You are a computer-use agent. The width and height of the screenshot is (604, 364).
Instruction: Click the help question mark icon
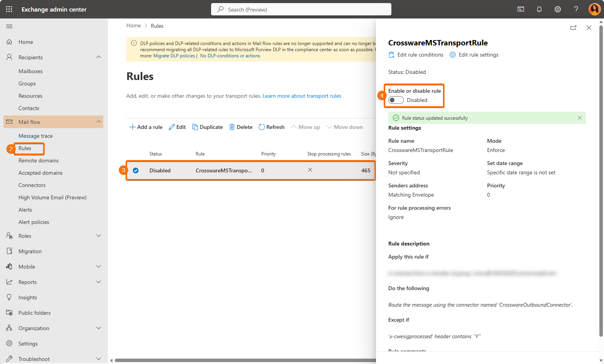(576, 9)
